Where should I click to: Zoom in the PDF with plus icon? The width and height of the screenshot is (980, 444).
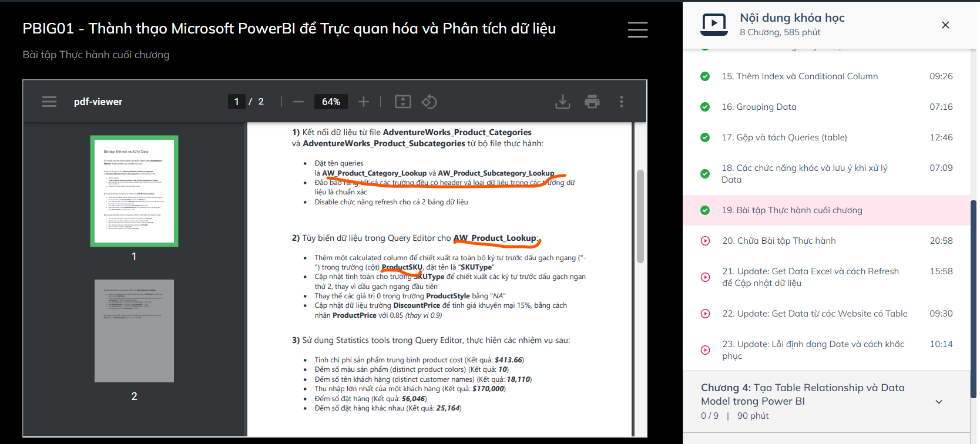pos(364,102)
